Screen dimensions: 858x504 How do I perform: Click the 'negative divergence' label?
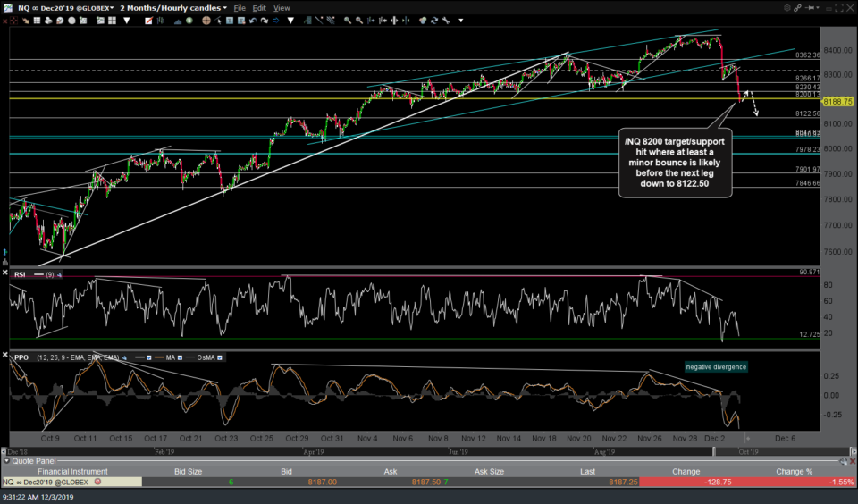(716, 367)
